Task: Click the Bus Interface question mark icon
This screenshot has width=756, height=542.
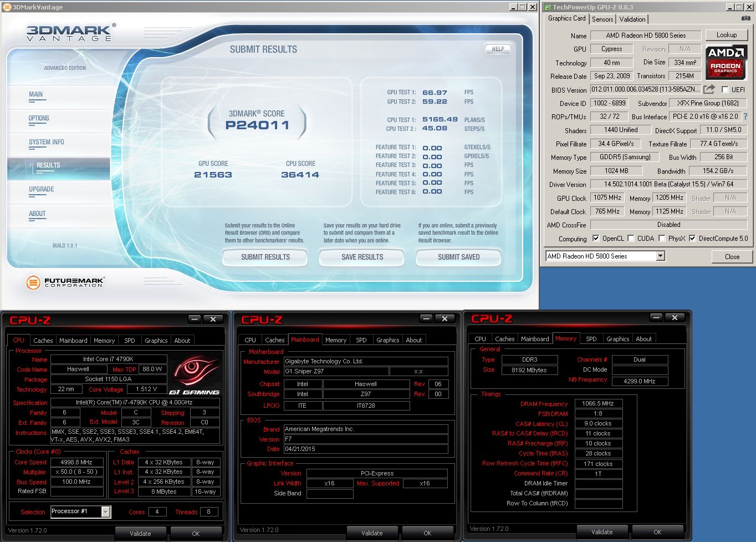Action: [745, 116]
